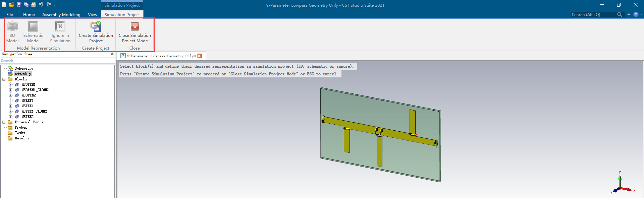Select Assembly in the navigation tree
Viewport: 644px width, 198px height.
(23, 74)
